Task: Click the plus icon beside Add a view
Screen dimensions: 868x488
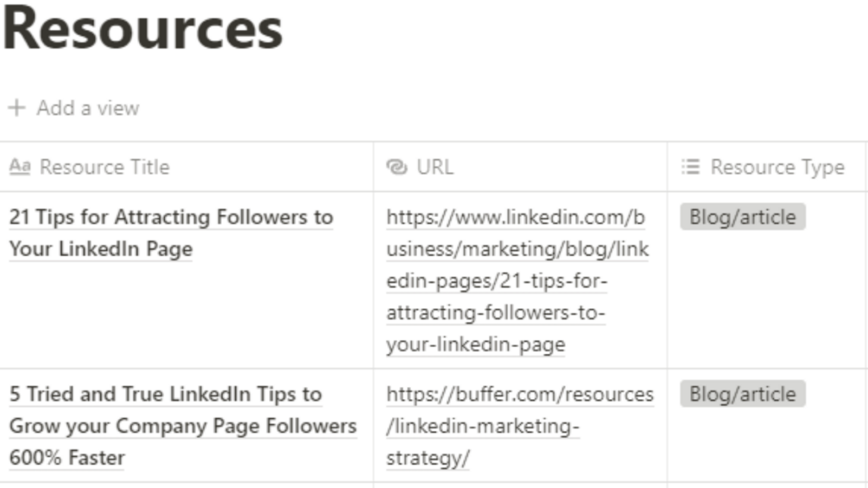Action: coord(16,108)
